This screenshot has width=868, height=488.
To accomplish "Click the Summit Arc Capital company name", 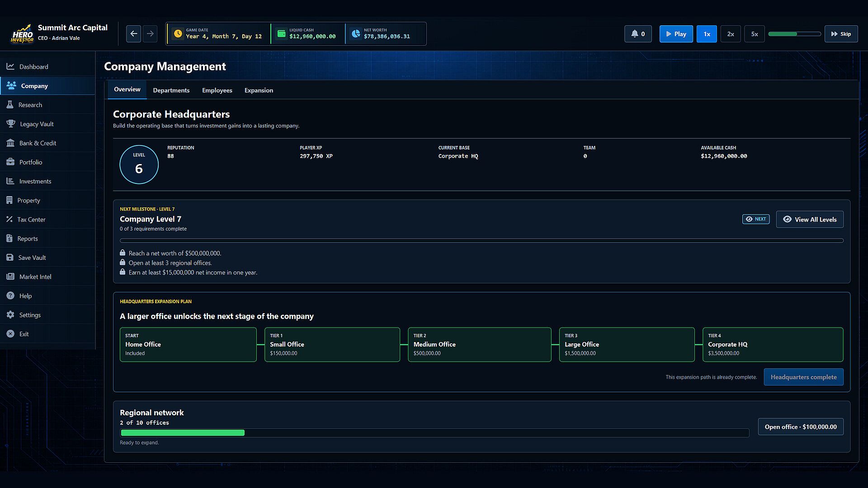I will tap(72, 28).
